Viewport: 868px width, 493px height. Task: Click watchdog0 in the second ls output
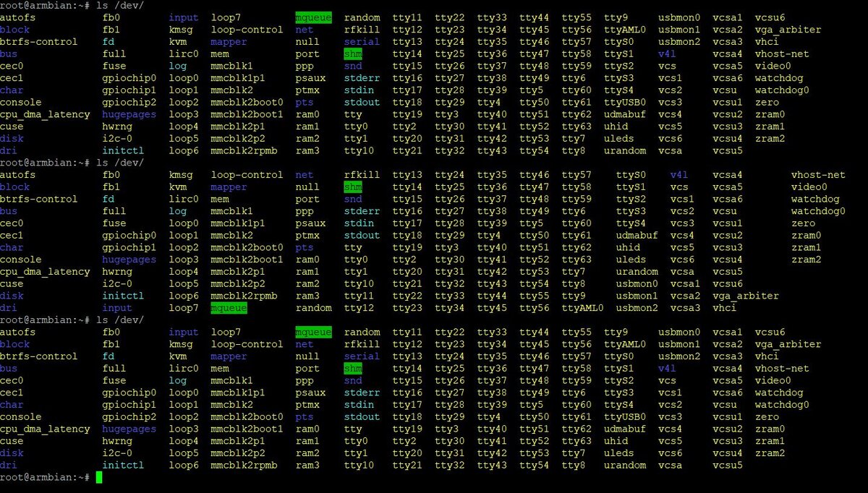pyautogui.click(x=818, y=211)
